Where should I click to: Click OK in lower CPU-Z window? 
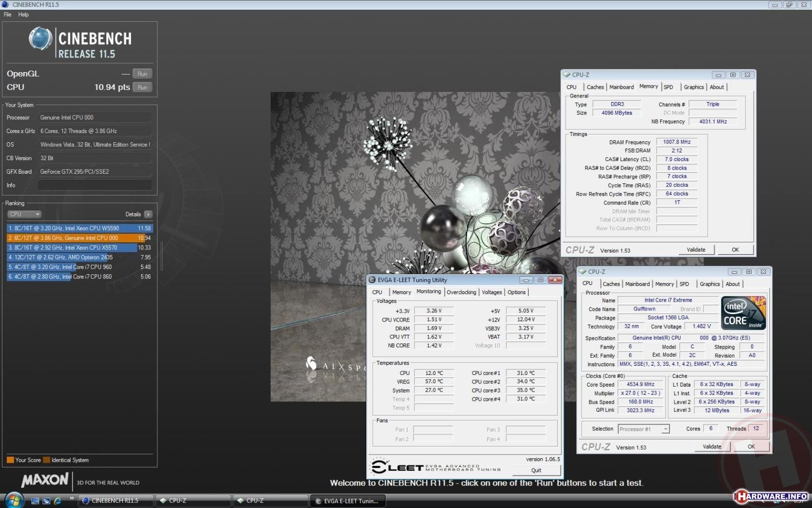[751, 447]
